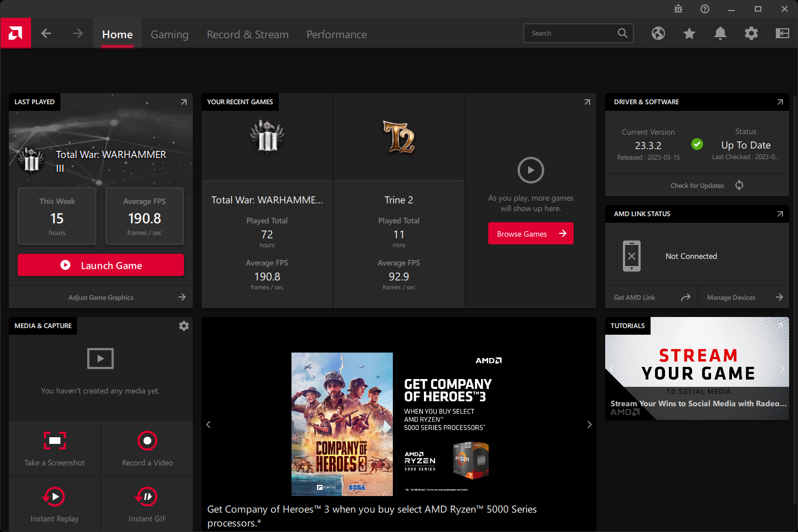Click the arrow next to Adjust Game Graphics
Viewport: 798px width, 532px height.
pos(182,297)
